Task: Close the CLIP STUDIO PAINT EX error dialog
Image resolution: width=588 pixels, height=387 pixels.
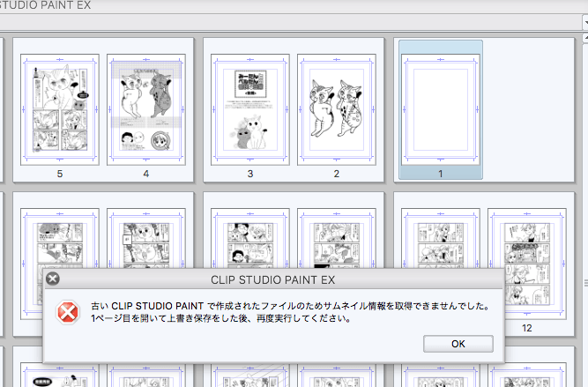Action: pyautogui.click(x=53, y=279)
